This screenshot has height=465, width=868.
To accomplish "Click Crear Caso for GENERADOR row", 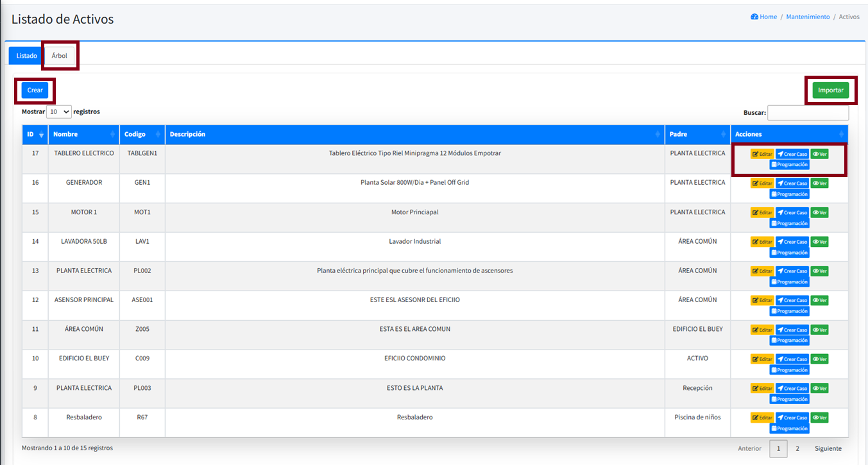I will (792, 183).
